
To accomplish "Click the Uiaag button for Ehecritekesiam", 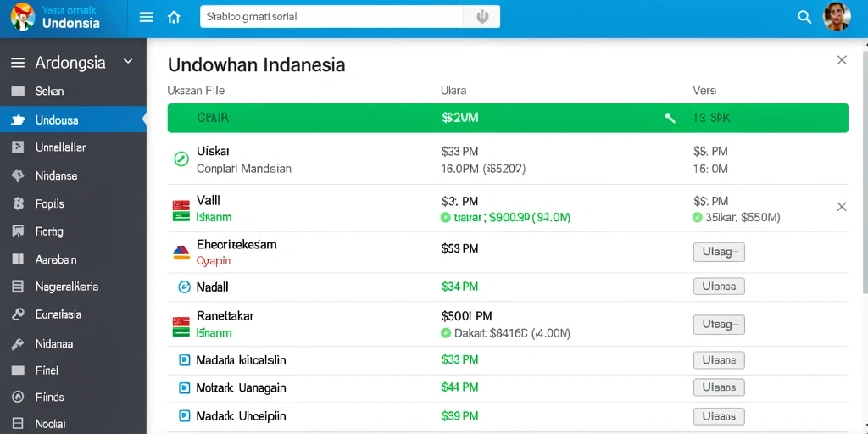I will pos(719,252).
